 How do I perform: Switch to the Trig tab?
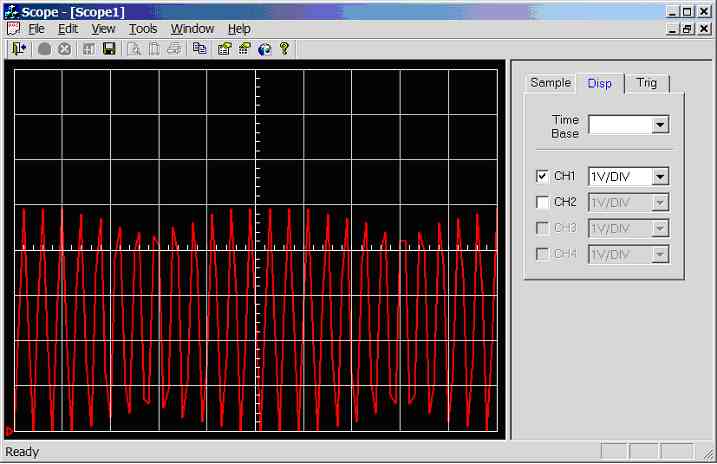[647, 83]
